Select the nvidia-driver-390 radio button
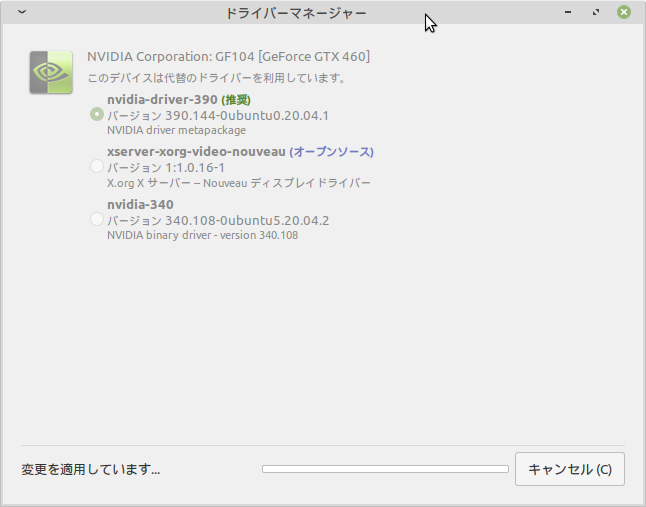The image size is (646, 507). [97, 114]
